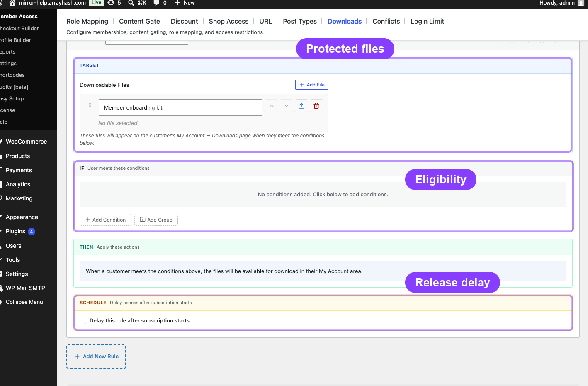The image size is (588, 386).
Task: Open the Role Mapping tab
Action: pyautogui.click(x=87, y=21)
